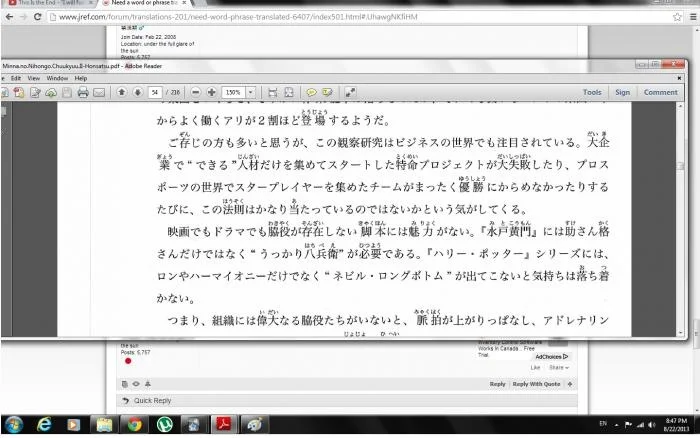Viewport: 700px width, 438px height.
Task: Click Reply in the forum post
Action: (497, 384)
